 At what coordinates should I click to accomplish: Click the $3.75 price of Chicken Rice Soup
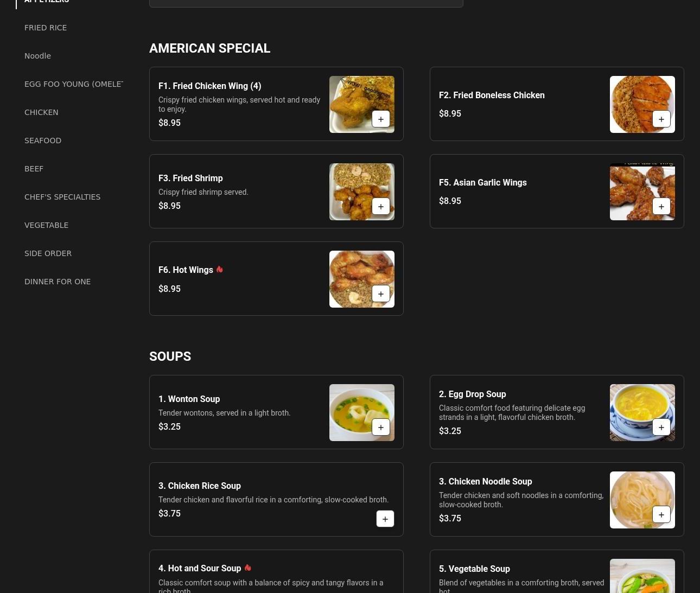[170, 513]
